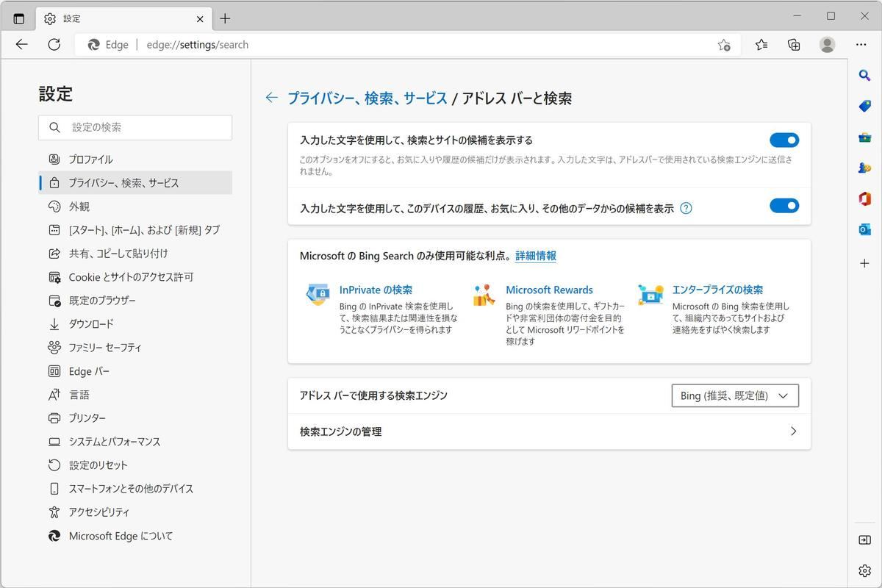
Task: Open Collections icon in toolbar
Action: 794,45
